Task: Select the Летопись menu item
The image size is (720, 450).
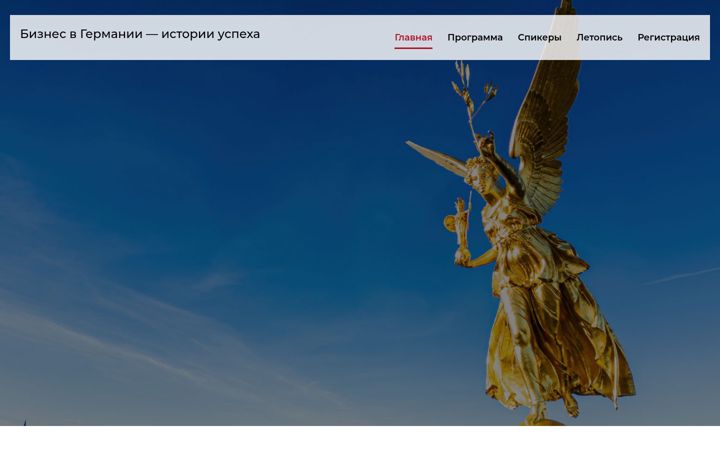Action: click(x=599, y=38)
